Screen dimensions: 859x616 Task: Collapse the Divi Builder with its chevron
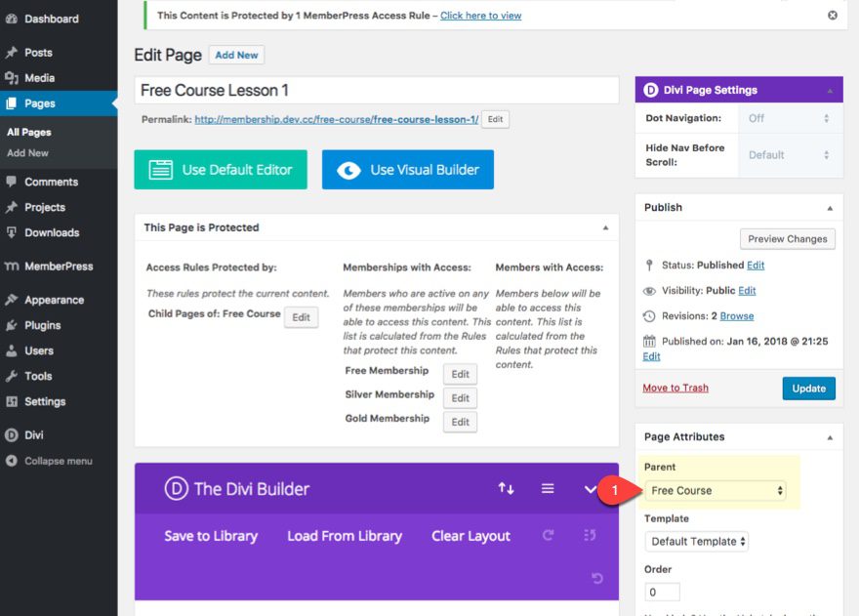click(x=589, y=488)
